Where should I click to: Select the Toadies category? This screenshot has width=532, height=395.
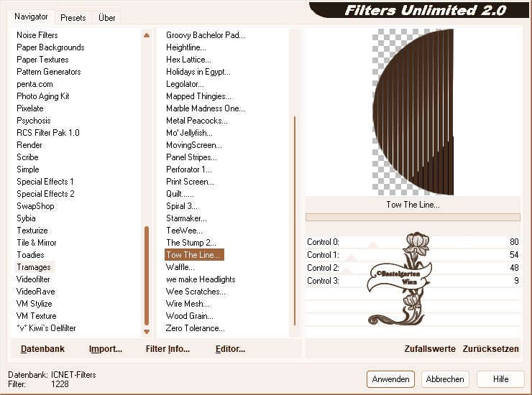[30, 255]
